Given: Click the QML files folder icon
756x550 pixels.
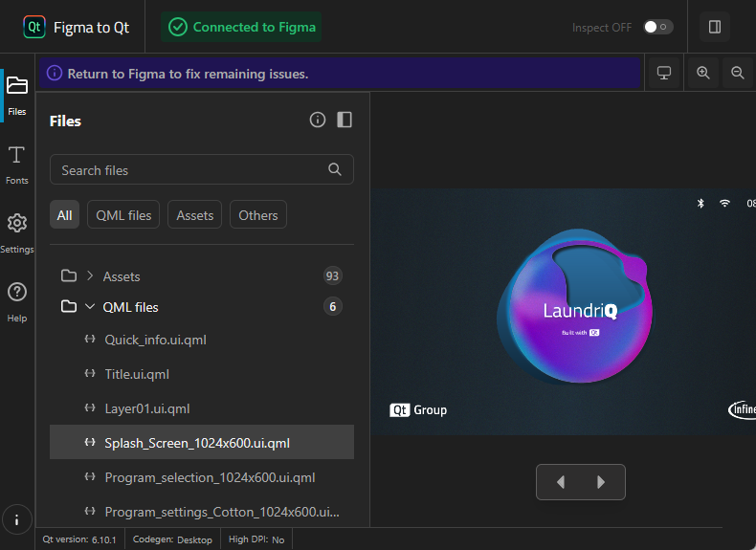Looking at the screenshot, I should 69,307.
